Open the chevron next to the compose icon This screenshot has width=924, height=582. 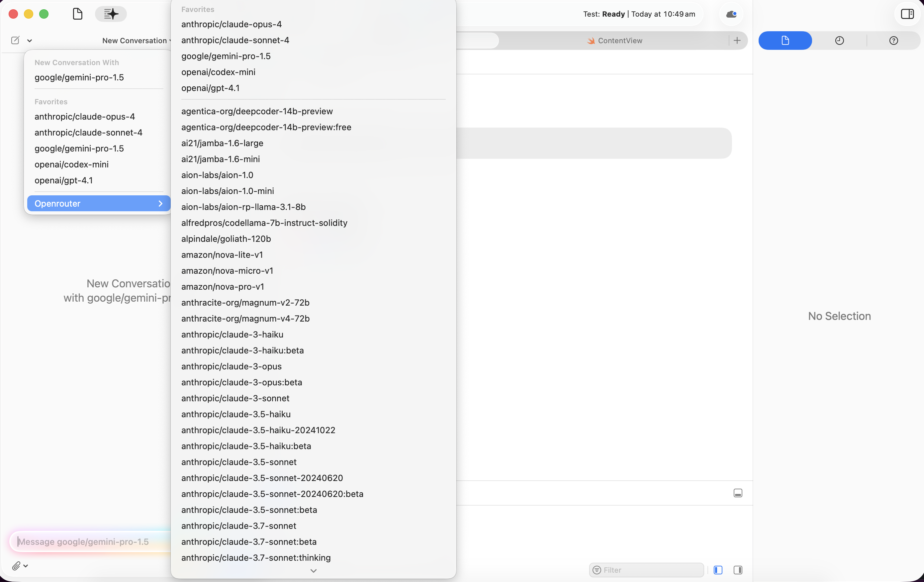[x=30, y=40]
